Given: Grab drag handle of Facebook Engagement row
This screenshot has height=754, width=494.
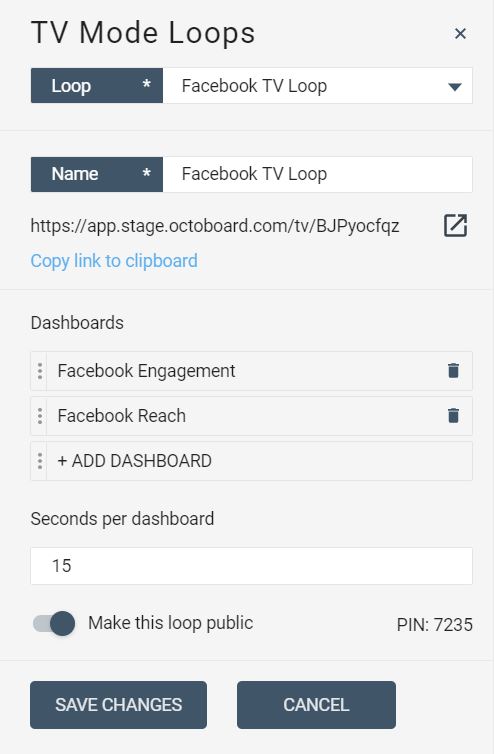Looking at the screenshot, I should point(39,371).
